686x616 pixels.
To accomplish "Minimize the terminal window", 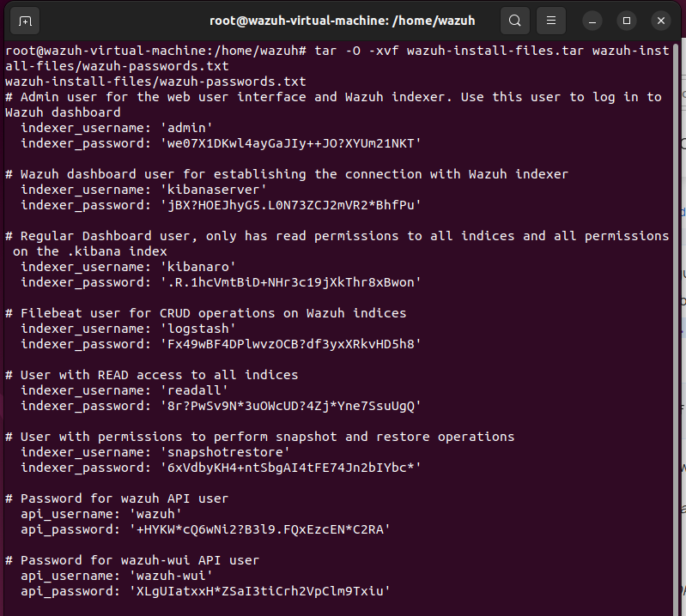I will 592,21.
